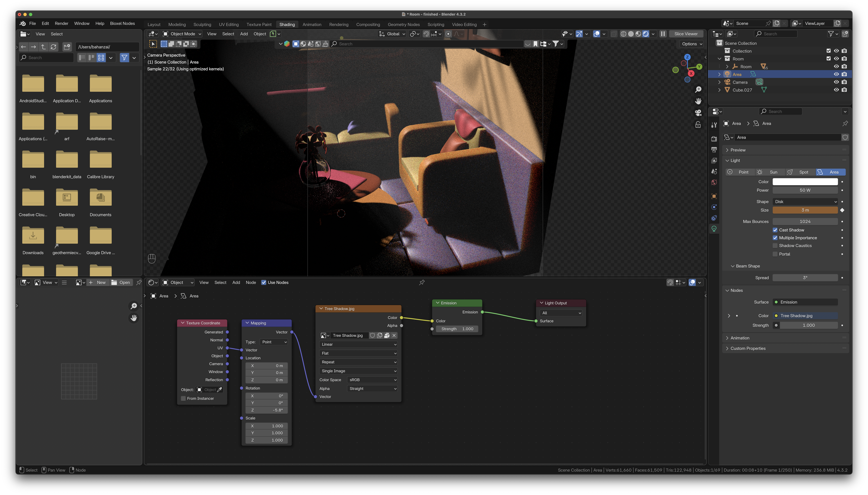Switch to the Geometry Nodes workspace tab
The height and width of the screenshot is (495, 868).
click(x=404, y=24)
